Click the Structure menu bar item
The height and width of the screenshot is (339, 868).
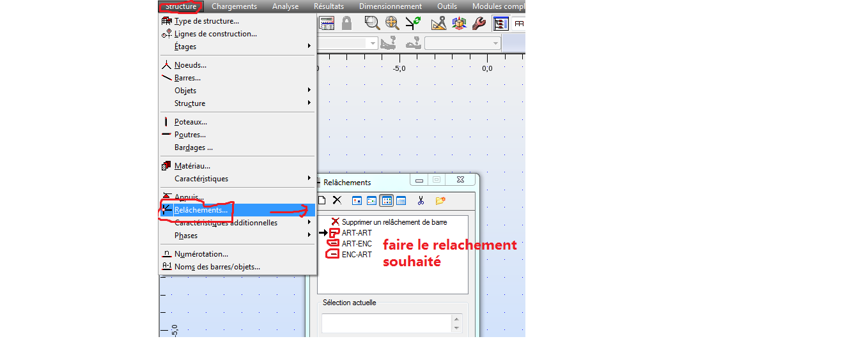[180, 6]
